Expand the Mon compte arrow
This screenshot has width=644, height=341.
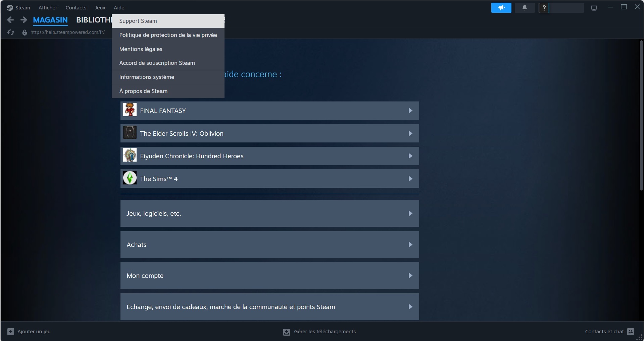(410, 275)
